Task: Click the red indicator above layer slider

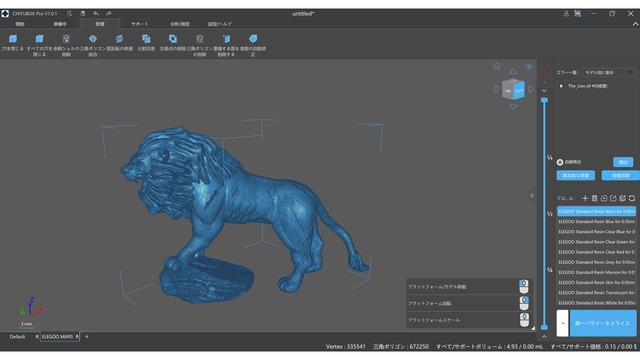Action: pyautogui.click(x=544, y=72)
